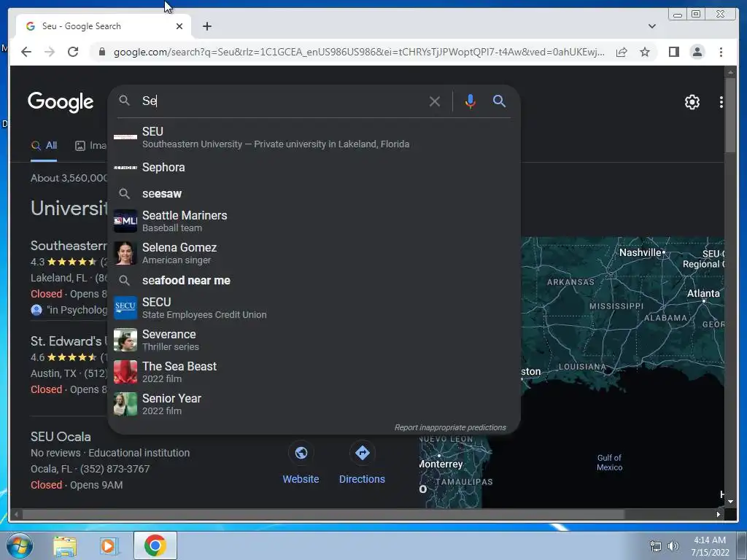Submit search with blue magnifier
The image size is (747, 560).
(499, 101)
